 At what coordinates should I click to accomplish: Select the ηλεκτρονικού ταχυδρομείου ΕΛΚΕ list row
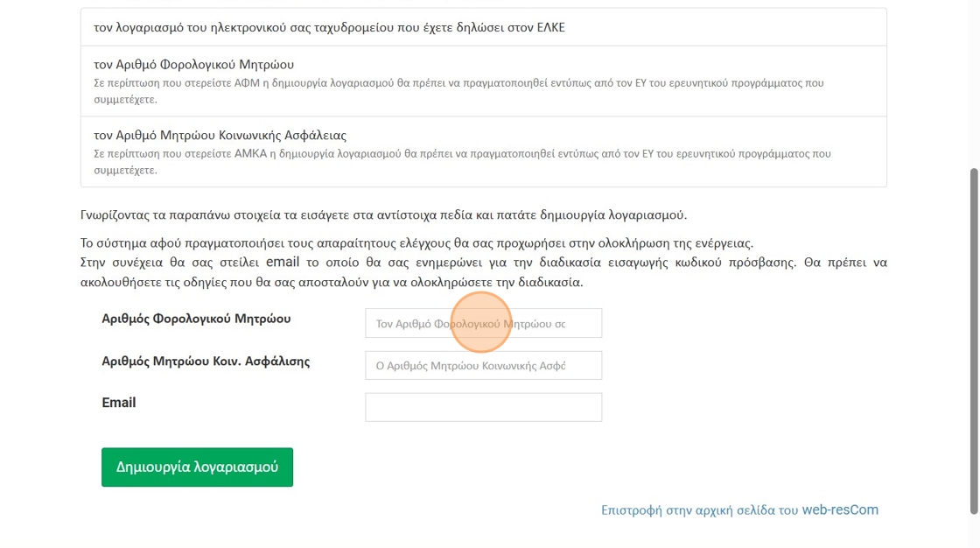point(483,27)
